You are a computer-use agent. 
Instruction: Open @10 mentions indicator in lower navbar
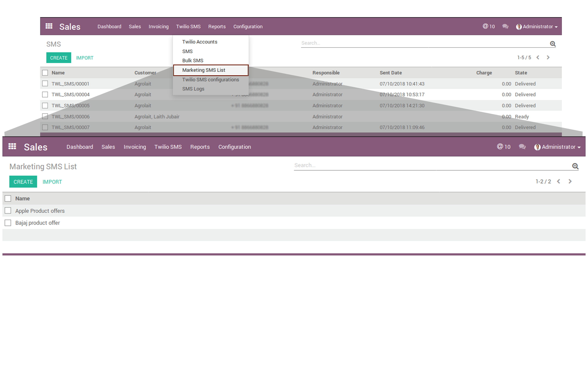tap(504, 147)
